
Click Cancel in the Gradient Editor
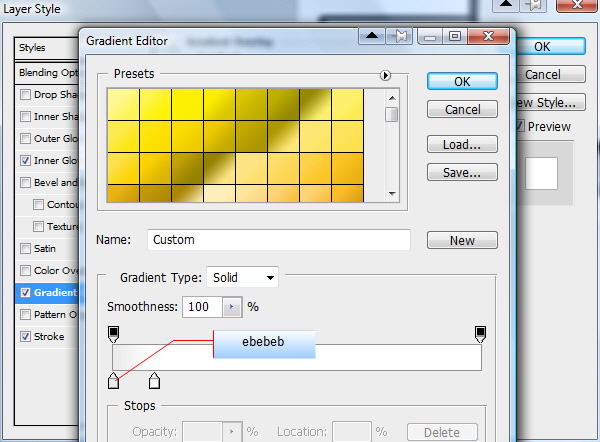[x=462, y=109]
